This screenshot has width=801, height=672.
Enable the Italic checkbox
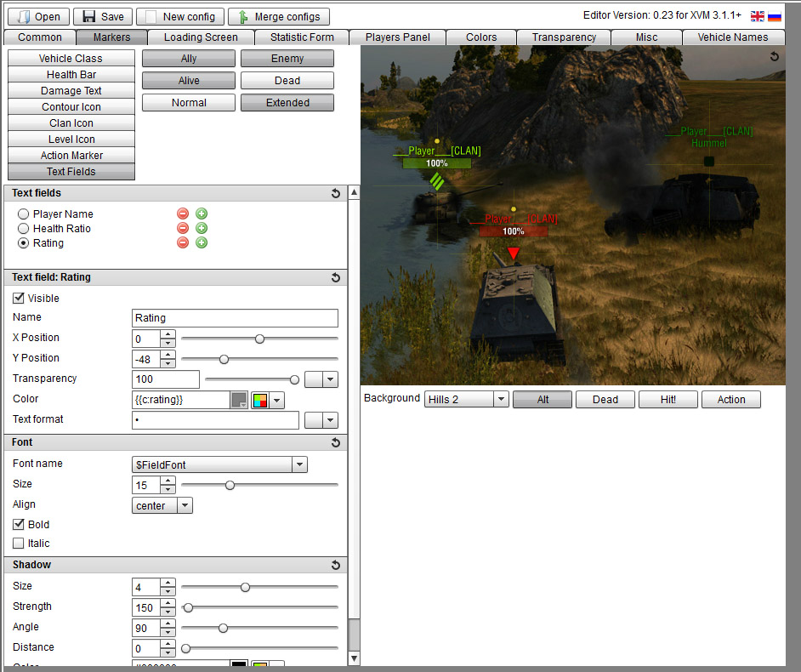click(x=19, y=544)
